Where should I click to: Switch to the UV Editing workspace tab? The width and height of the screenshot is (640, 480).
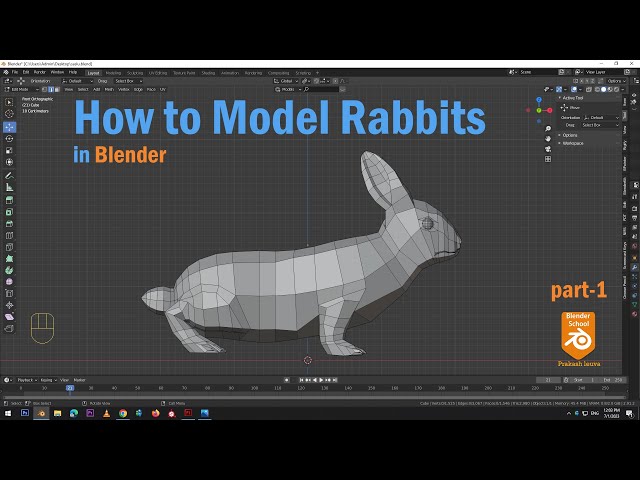[158, 73]
